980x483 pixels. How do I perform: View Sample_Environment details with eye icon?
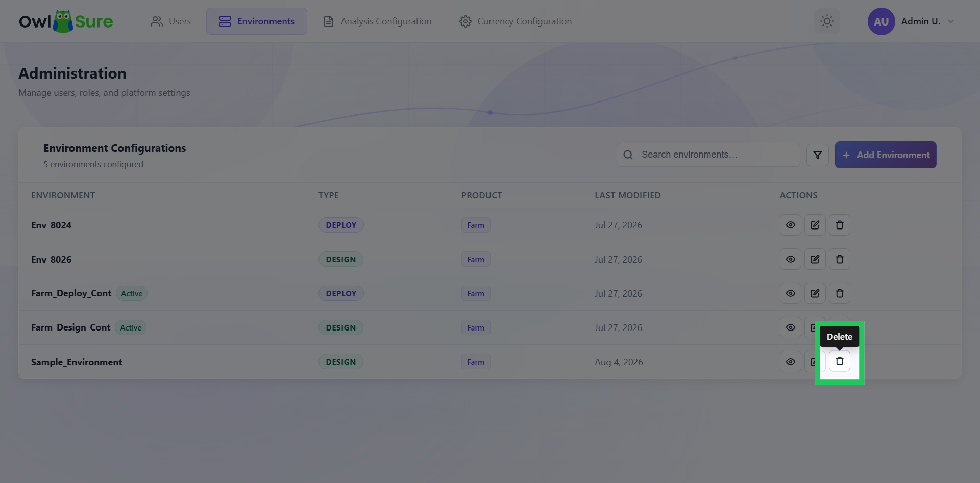click(790, 362)
